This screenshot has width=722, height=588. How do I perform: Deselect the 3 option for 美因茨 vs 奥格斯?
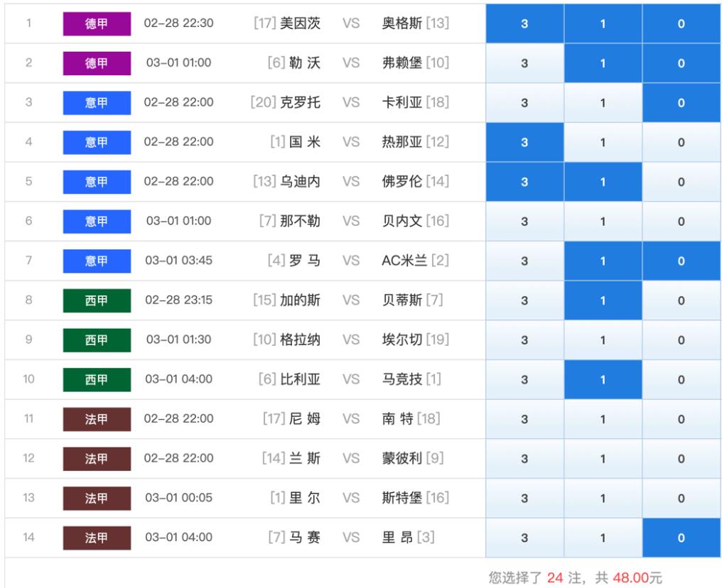pos(524,23)
